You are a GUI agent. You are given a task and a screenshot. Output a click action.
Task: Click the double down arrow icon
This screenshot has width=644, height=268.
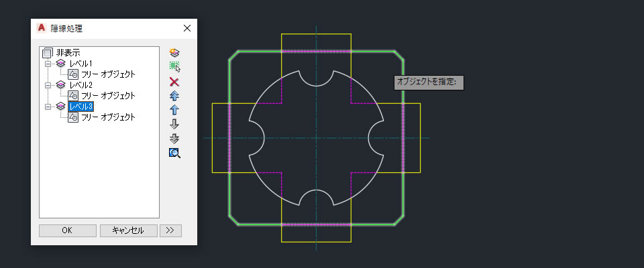point(174,138)
